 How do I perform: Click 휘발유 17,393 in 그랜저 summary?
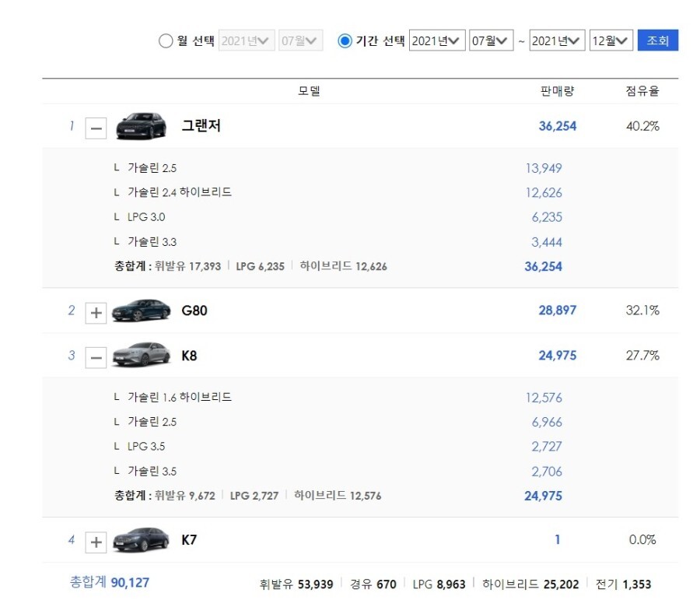(187, 266)
